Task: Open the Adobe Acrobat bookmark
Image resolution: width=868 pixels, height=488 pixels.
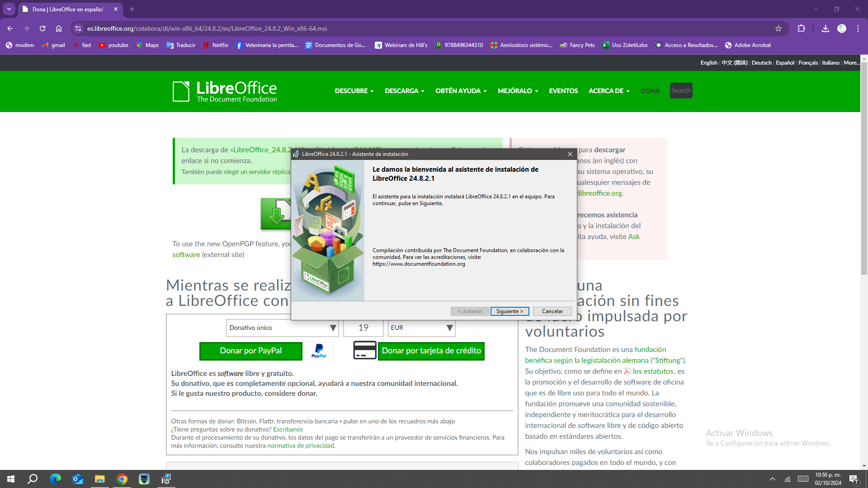Action: 748,45
